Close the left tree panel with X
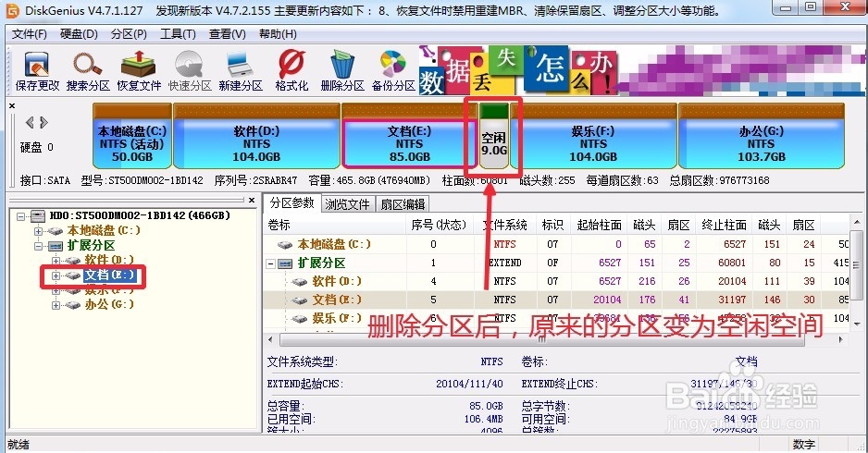This screenshot has width=868, height=453. pyautogui.click(x=252, y=201)
